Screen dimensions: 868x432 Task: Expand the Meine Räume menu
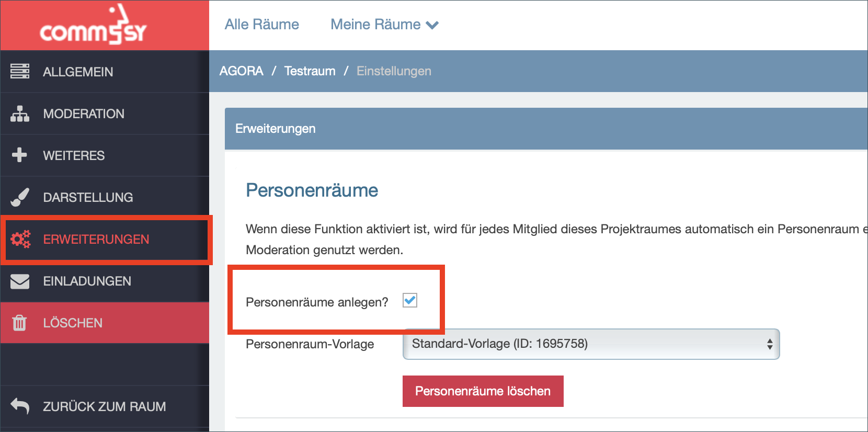384,25
